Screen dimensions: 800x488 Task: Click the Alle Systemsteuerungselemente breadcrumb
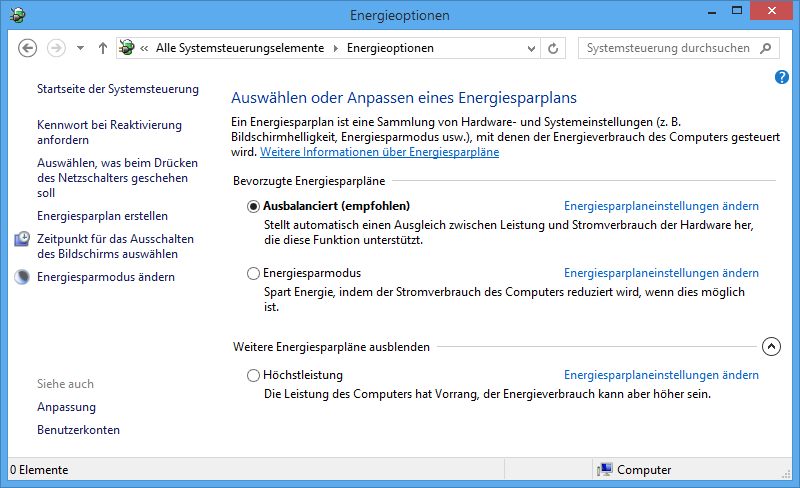(x=240, y=48)
